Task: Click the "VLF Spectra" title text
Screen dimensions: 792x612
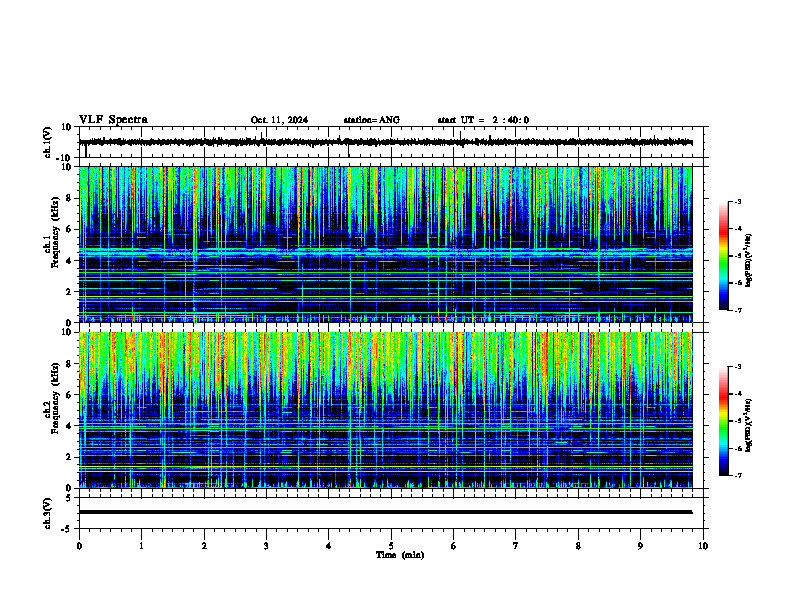Action: coord(113,120)
